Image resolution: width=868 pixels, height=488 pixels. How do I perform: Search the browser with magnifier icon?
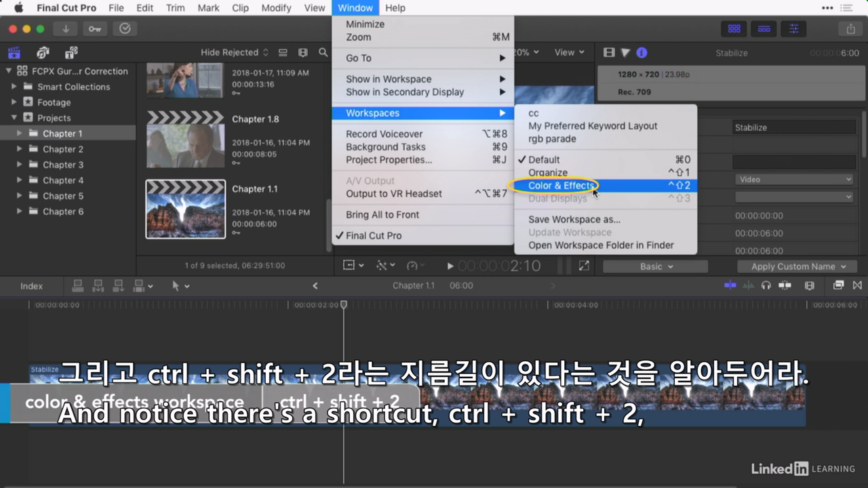pyautogui.click(x=323, y=52)
